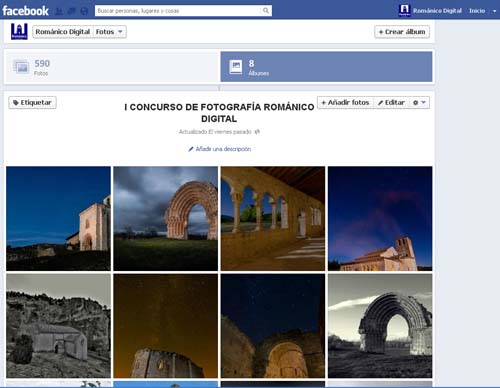Screen dimensions: 500x388
Task: Open photo of apse under orange night sky
Action: click(x=165, y=326)
